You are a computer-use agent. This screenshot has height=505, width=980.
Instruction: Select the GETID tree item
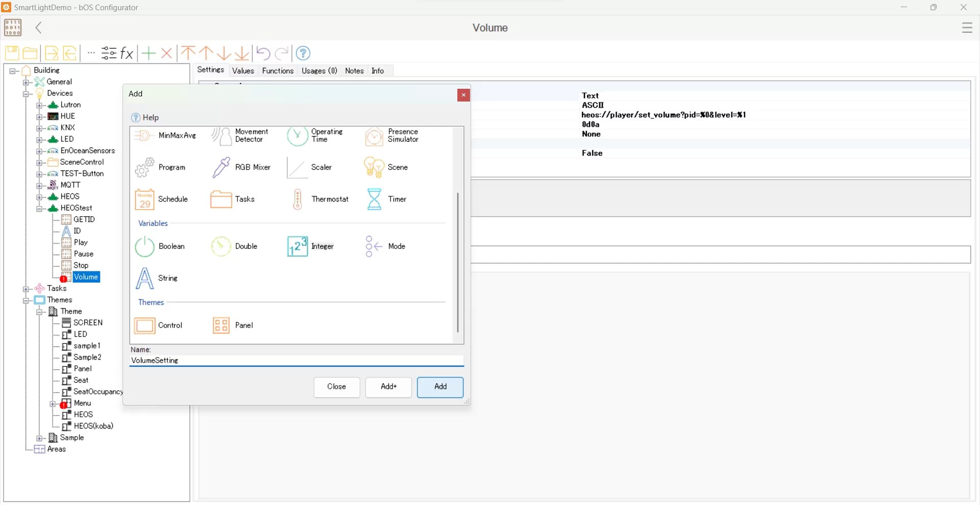point(84,220)
